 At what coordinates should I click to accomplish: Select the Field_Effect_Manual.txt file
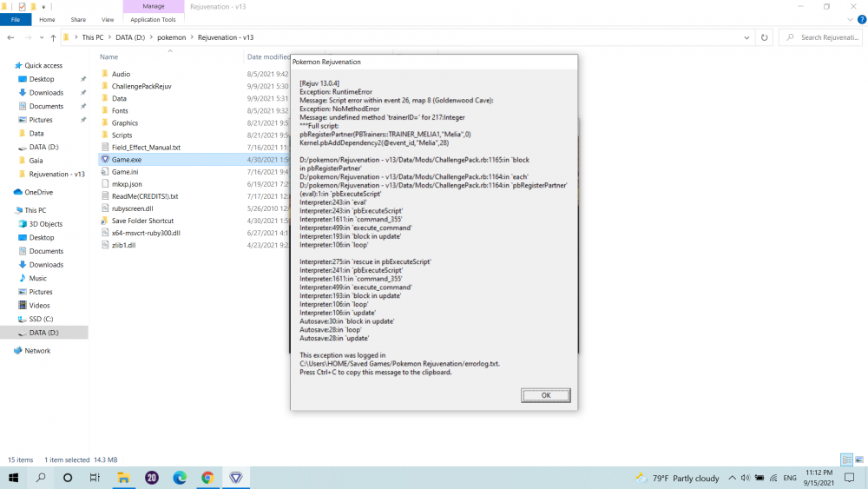pos(146,148)
